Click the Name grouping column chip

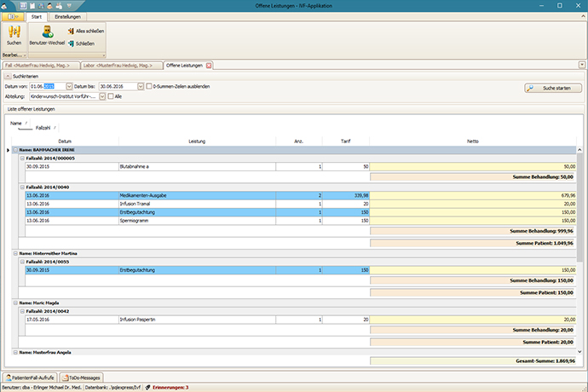[18, 123]
